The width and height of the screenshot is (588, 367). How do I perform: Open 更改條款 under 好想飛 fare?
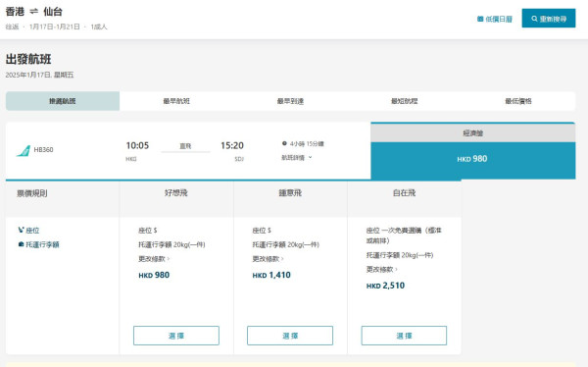pos(154,259)
